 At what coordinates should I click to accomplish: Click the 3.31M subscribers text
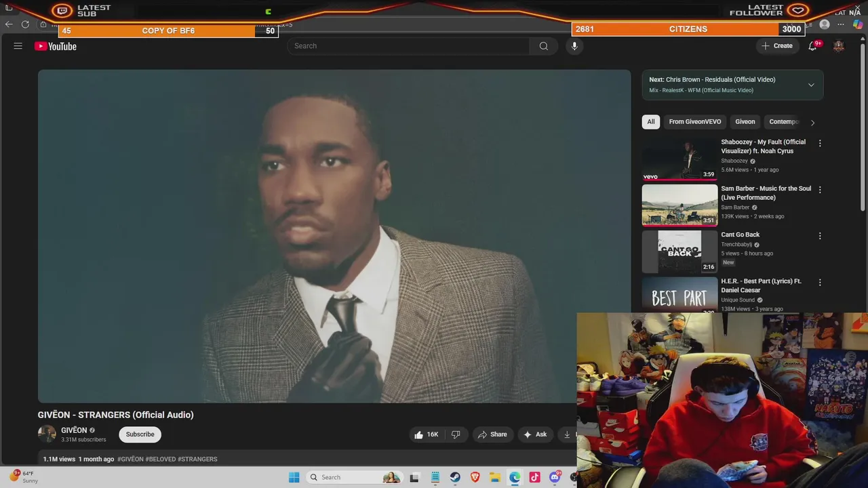pyautogui.click(x=83, y=440)
